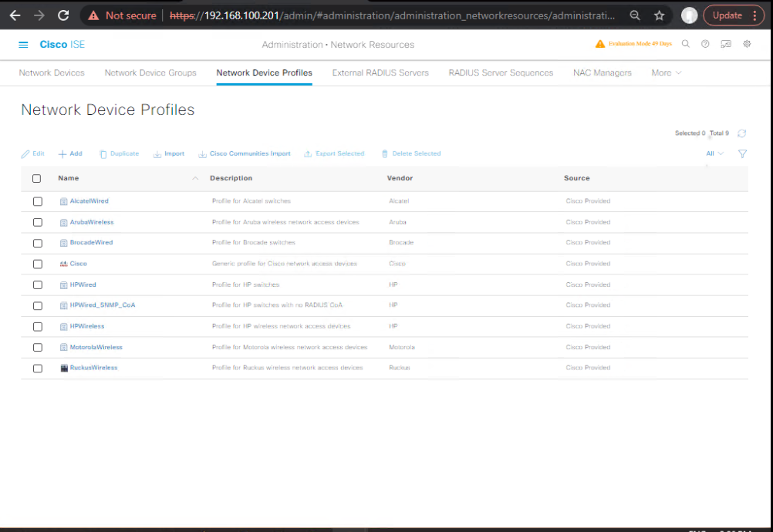Click the RuckusWireless profile icon
Screen dimensions: 773x532
[x=63, y=368]
